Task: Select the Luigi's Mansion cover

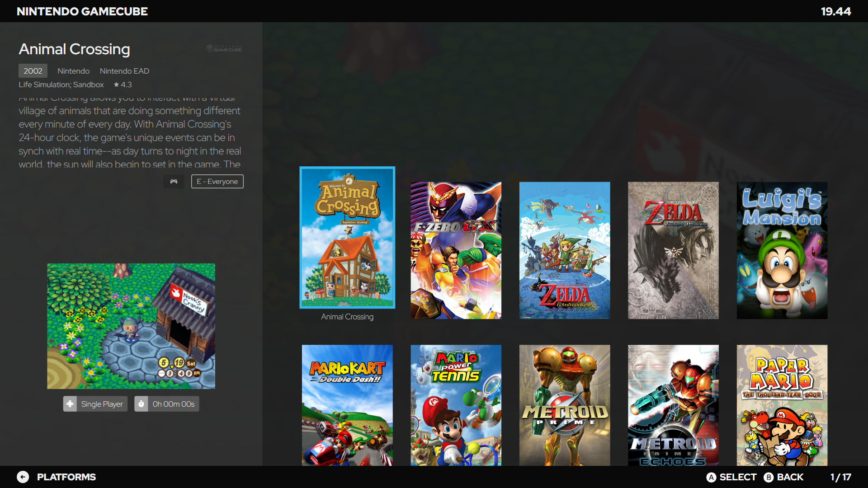Action: 782,250
